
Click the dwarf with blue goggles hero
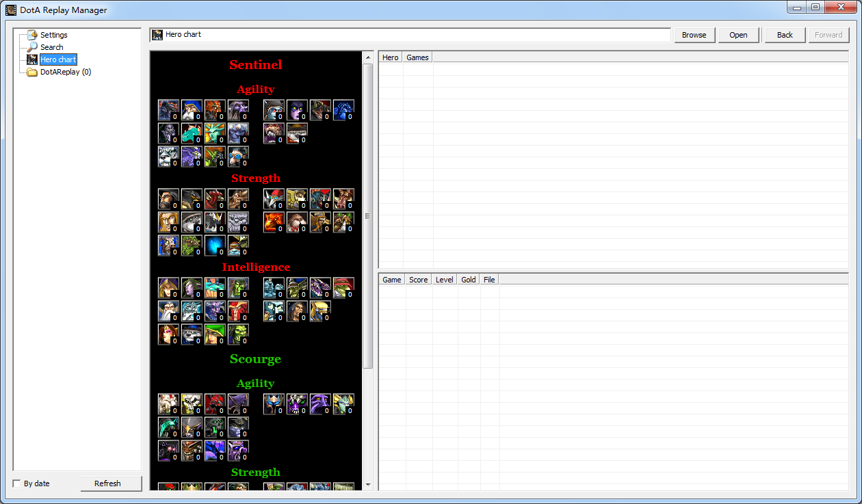tap(239, 157)
